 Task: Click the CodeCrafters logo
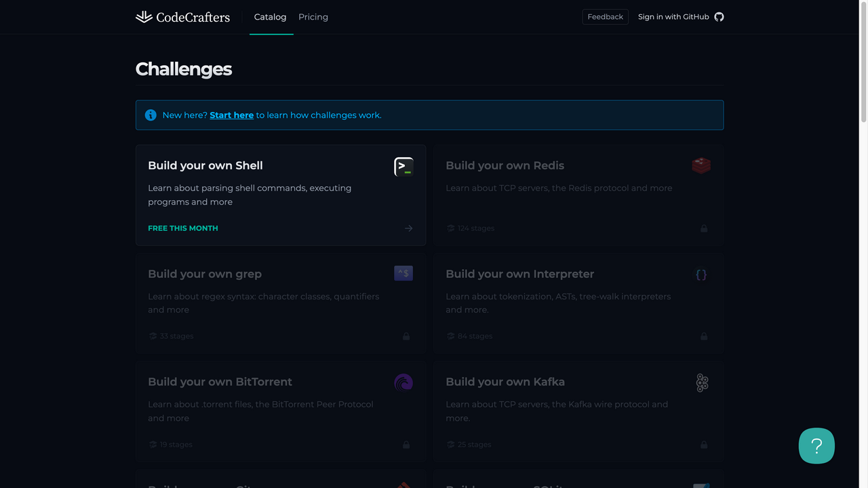click(x=182, y=17)
